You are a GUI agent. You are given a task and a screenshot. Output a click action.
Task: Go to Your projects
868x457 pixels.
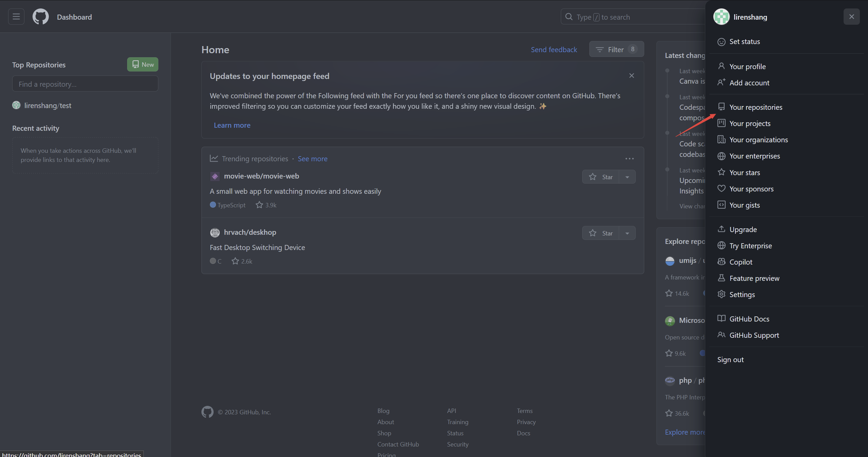(787, 124)
